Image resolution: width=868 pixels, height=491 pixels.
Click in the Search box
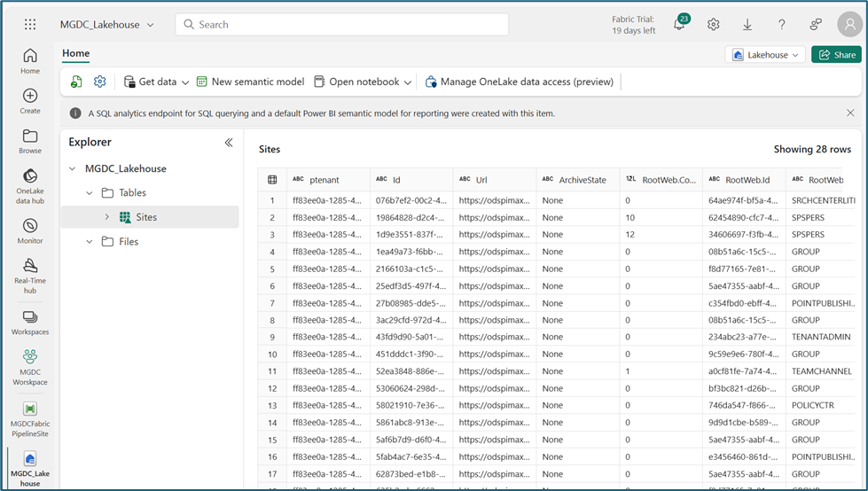(342, 24)
